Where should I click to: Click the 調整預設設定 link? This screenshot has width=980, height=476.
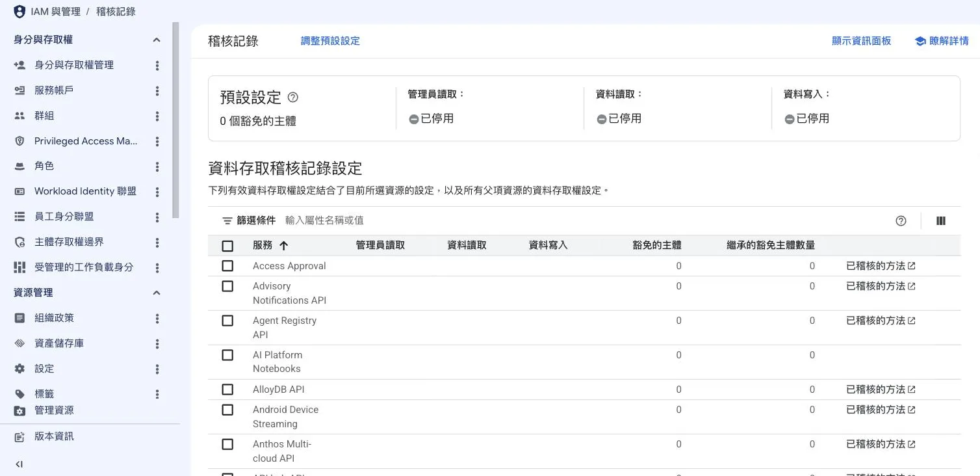pos(330,41)
